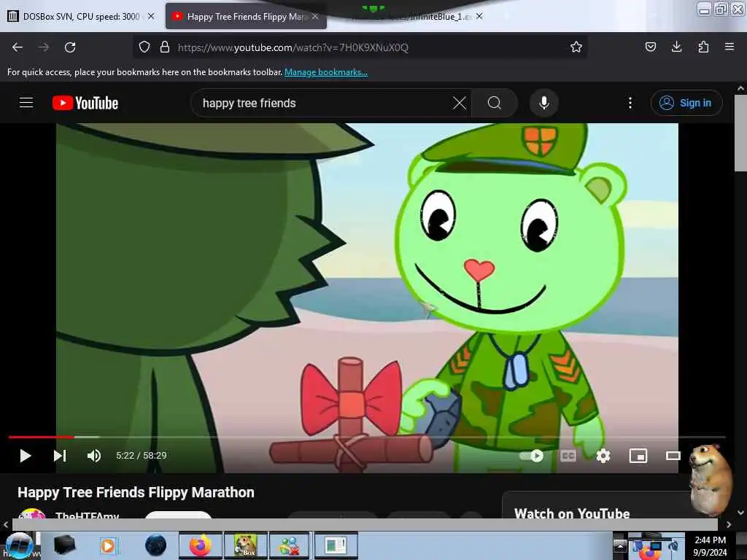
Task: Open the Messenger people taskbar icon
Action: [x=290, y=545]
